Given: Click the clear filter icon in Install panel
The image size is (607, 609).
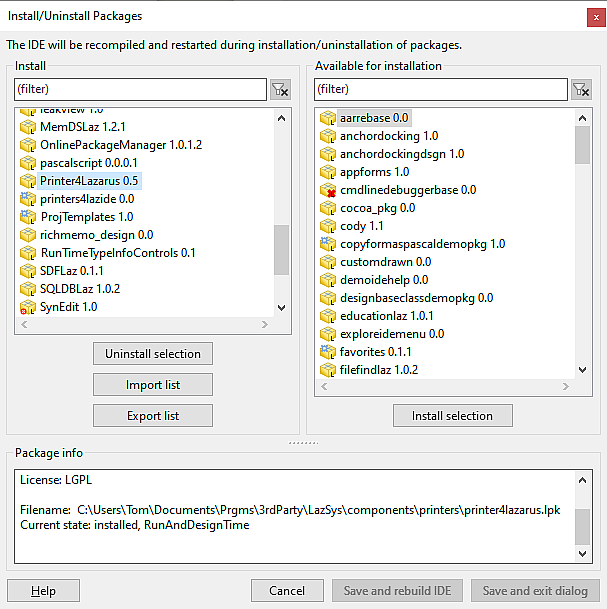Looking at the screenshot, I should click(x=281, y=90).
